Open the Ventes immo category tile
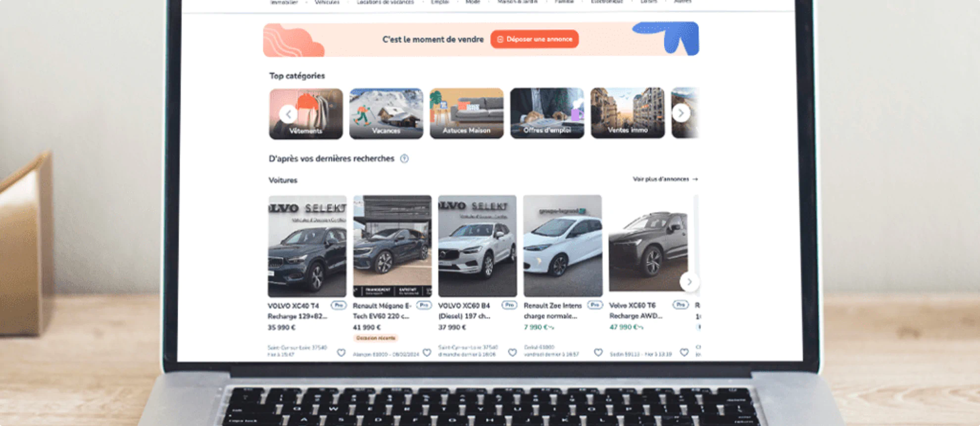 click(628, 113)
